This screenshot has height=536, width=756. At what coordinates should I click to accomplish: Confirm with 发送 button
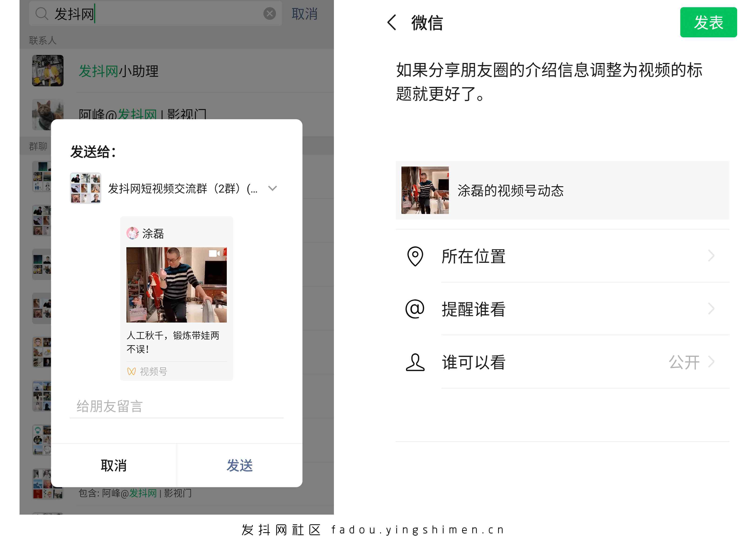point(239,465)
